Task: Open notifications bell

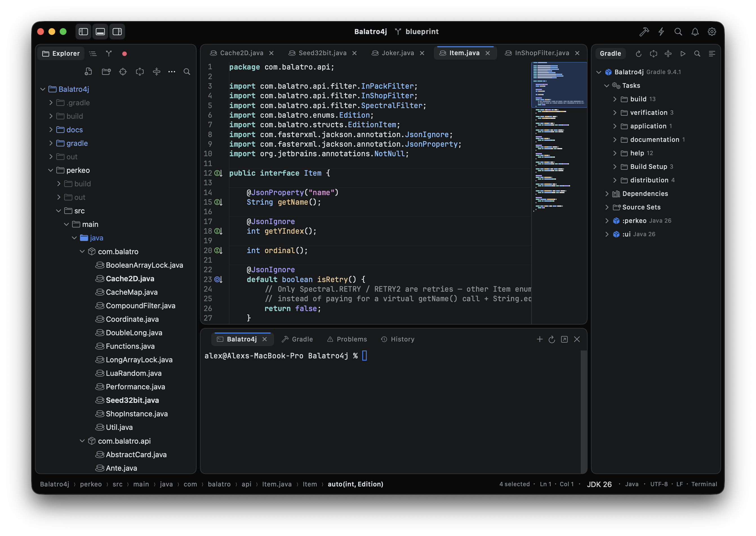Action: click(x=695, y=32)
